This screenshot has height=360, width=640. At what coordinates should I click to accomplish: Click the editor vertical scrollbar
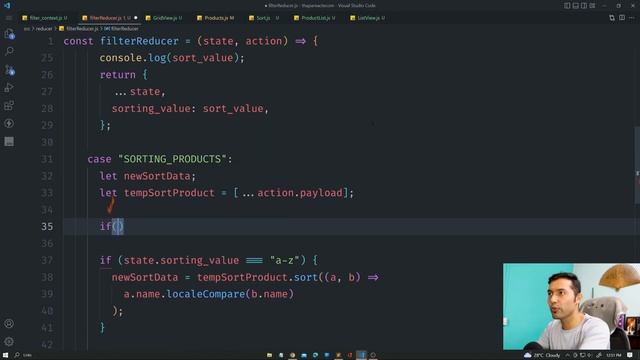pos(637,165)
